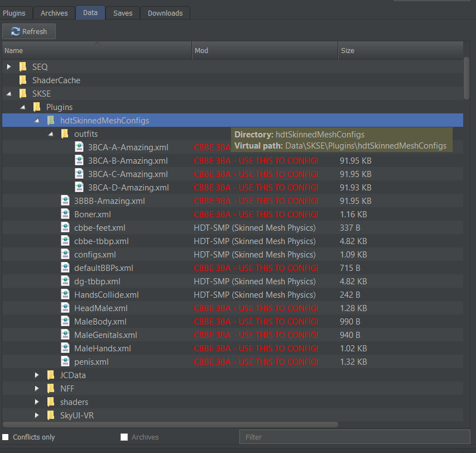Expand the SkyUI-VR folder
This screenshot has width=476, height=453.
[x=37, y=415]
